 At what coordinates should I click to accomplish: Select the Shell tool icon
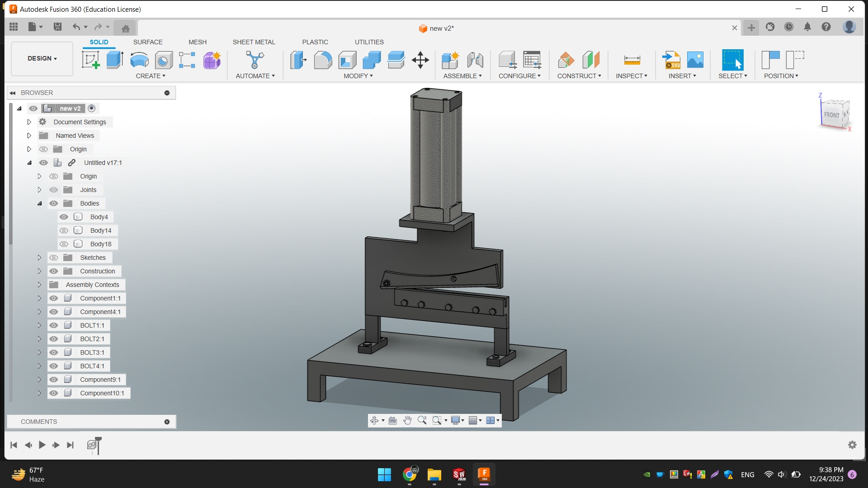(347, 60)
